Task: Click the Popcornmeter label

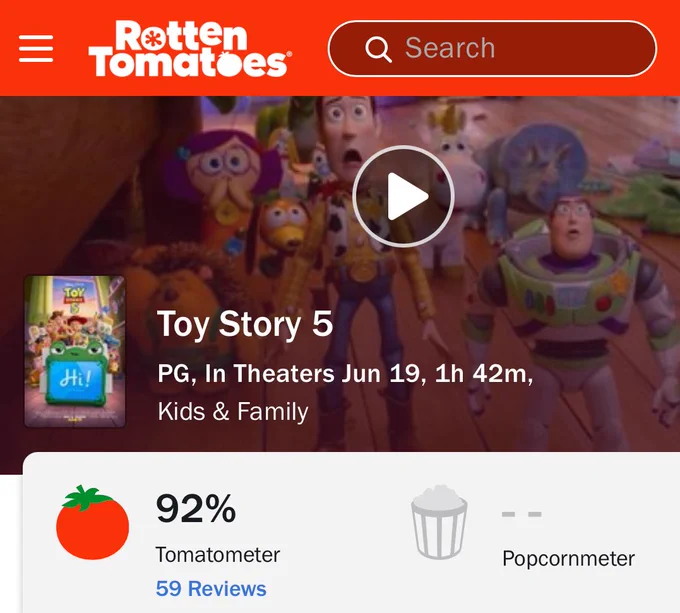Action: coord(568,558)
